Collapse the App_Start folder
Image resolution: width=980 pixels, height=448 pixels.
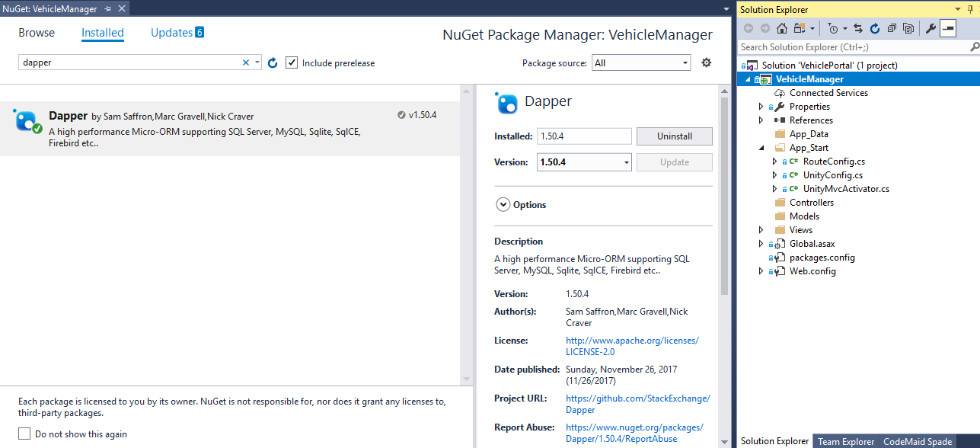click(761, 147)
